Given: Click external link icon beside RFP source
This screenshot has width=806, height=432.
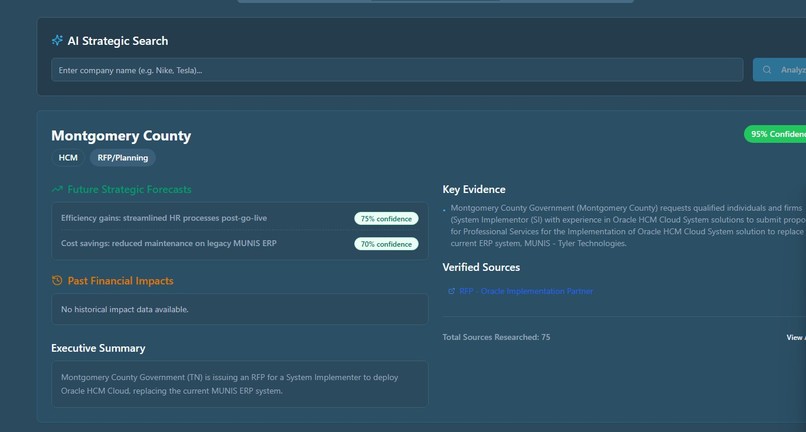Looking at the screenshot, I should [x=451, y=291].
